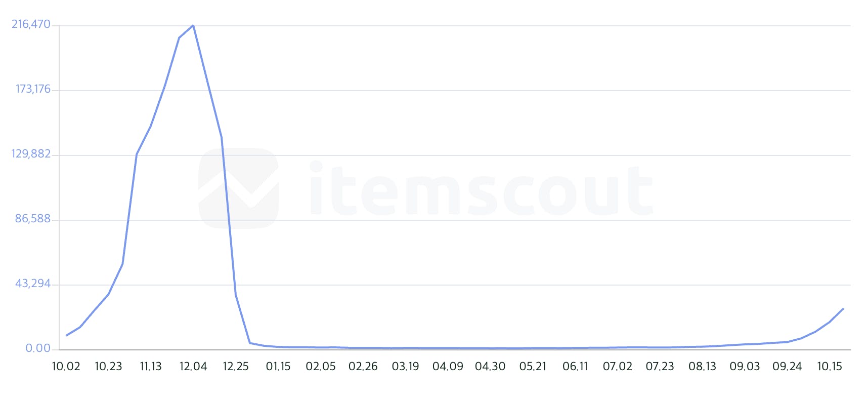Click the 43,294 y-axis value
The image size is (868, 398).
click(x=33, y=284)
